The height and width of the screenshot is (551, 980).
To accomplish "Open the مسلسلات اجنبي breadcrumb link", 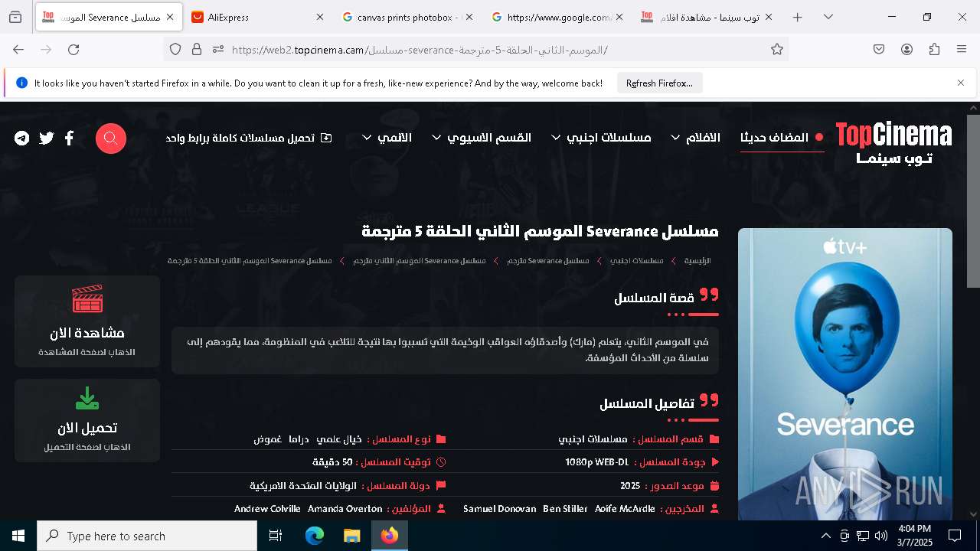I will coord(637,261).
